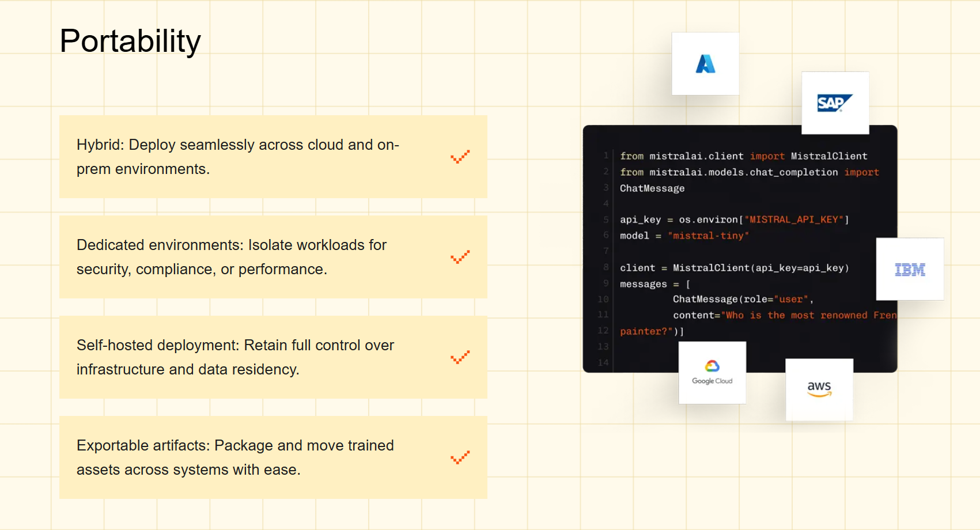Open the Google Cloud logo tile
Screen dimensions: 980x530
(x=712, y=372)
